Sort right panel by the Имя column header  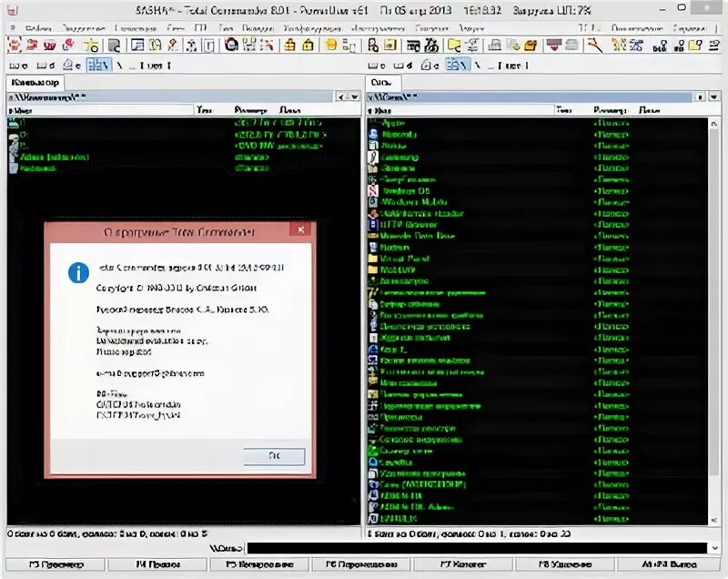(460, 110)
